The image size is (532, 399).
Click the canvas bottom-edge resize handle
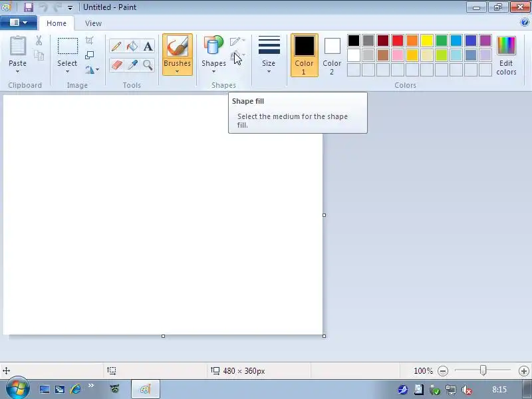[163, 336]
